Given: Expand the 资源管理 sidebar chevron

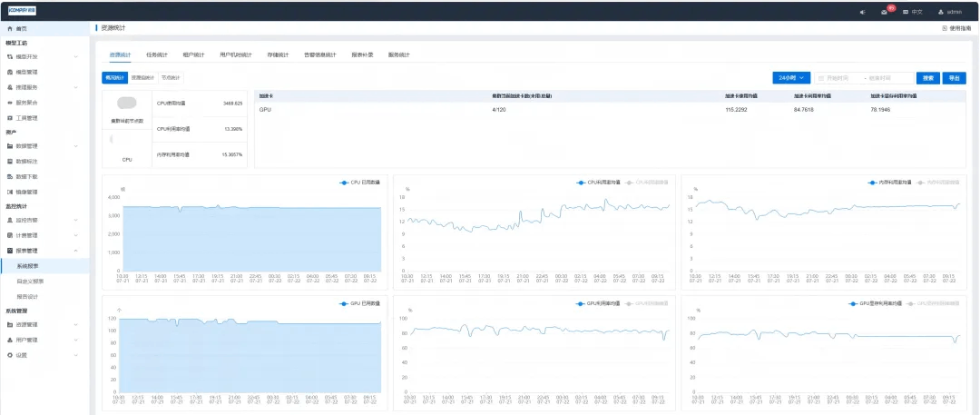Looking at the screenshot, I should (75, 324).
